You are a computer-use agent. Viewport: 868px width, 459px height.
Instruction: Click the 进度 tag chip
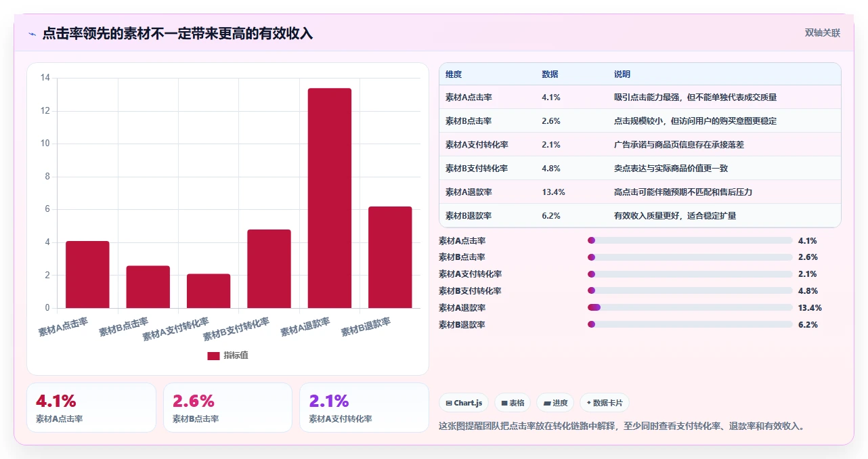pos(555,403)
